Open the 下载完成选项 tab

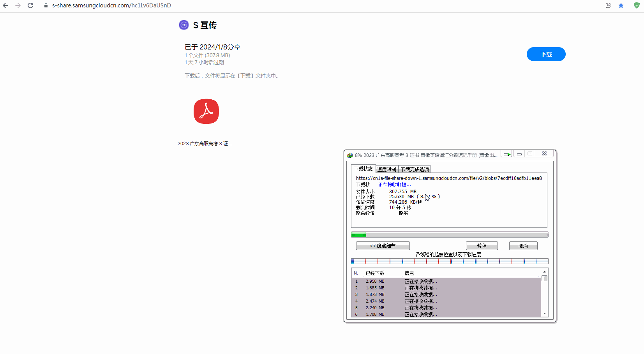415,169
